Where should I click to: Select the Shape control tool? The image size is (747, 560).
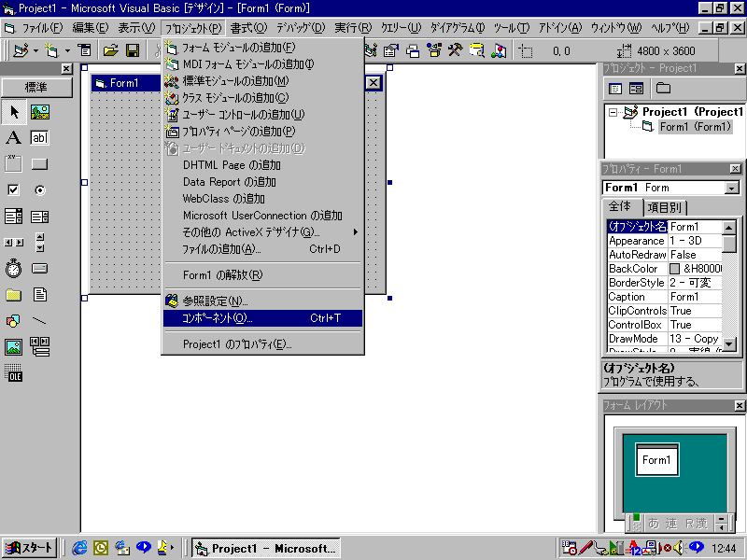pyautogui.click(x=14, y=321)
